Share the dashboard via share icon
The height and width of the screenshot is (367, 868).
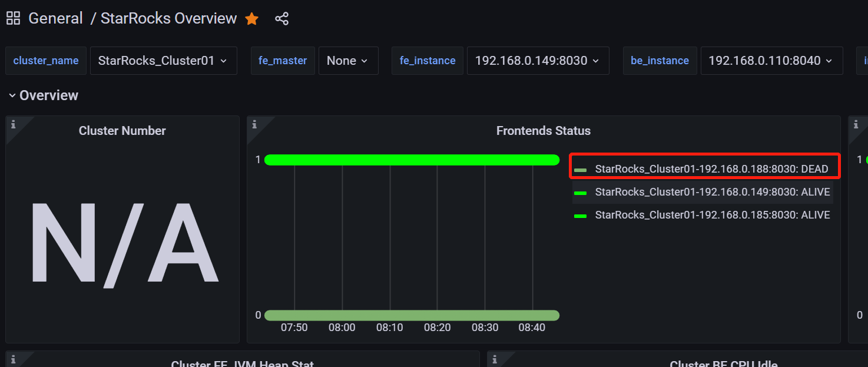coord(282,18)
